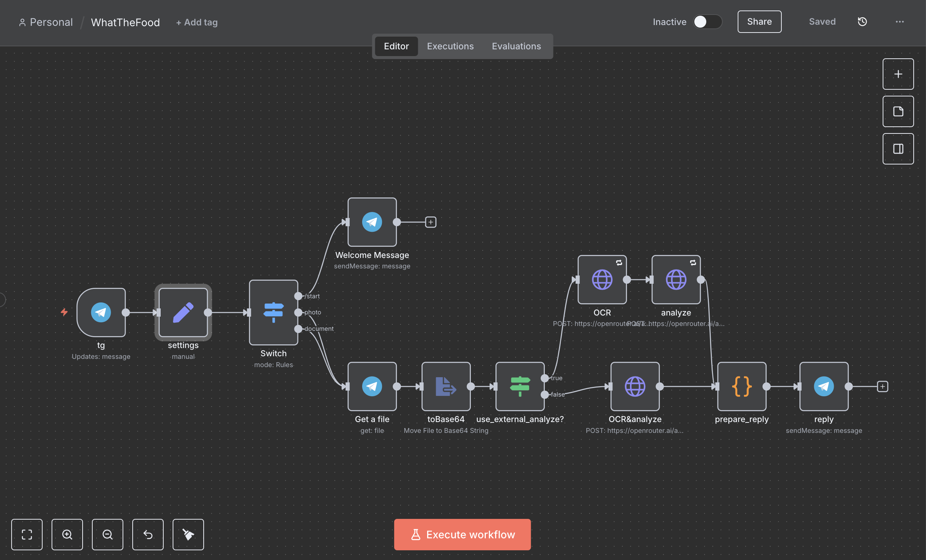Click the zoom in magnifier button
926x560 pixels.
click(67, 535)
